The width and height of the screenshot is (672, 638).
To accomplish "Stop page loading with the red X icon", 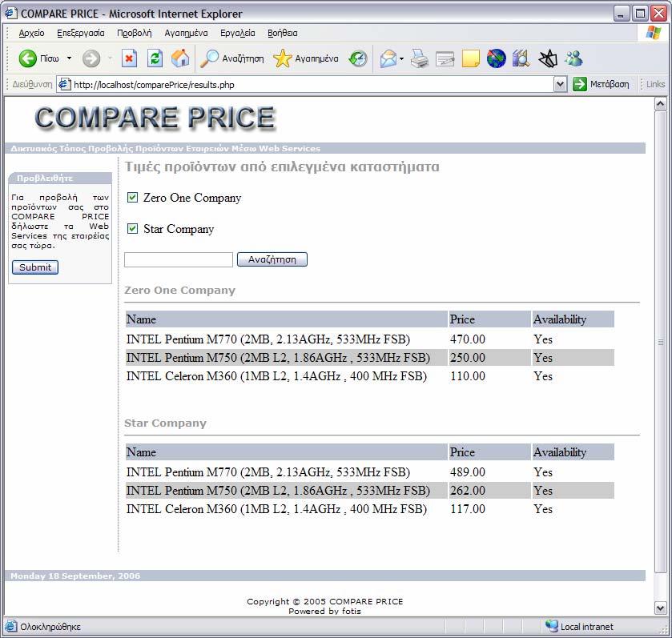I will pyautogui.click(x=129, y=58).
